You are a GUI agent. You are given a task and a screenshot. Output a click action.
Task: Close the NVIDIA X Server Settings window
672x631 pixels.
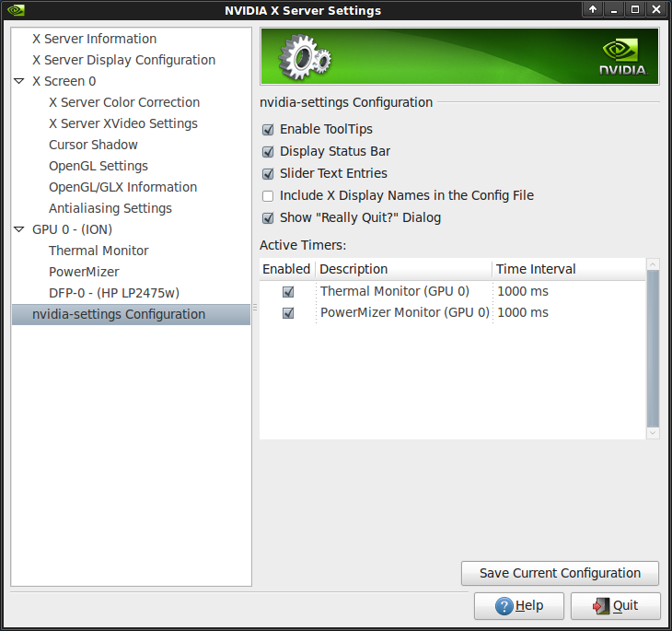tap(656, 9)
